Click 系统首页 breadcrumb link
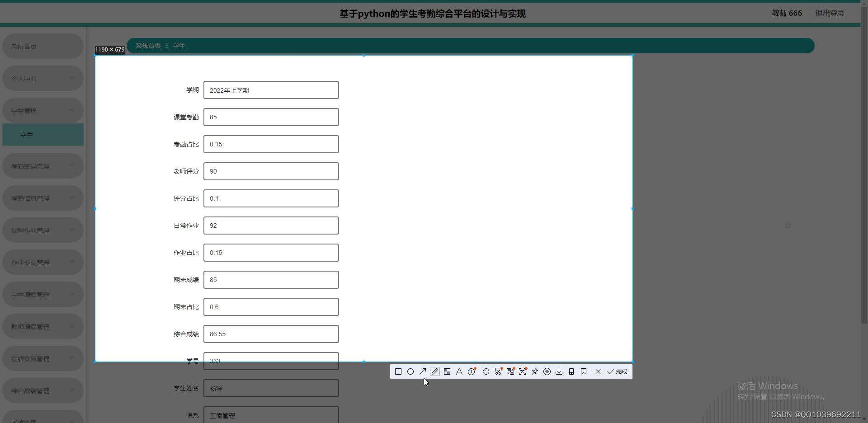Viewport: 868px width, 423px height. coord(148,46)
